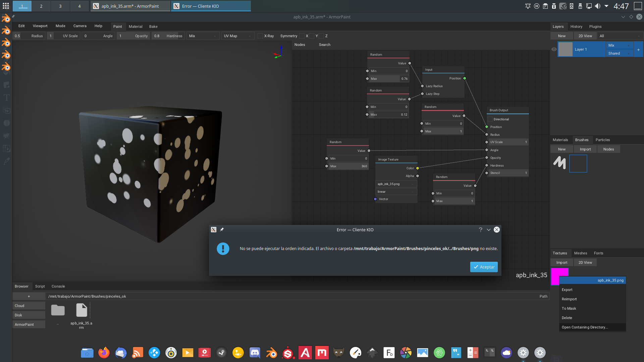Select the Clone tool in left toolbar
The image size is (644, 362).
(x=6, y=110)
